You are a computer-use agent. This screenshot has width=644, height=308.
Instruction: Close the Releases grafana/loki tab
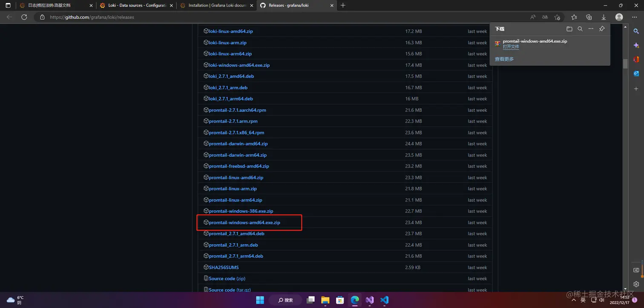pyautogui.click(x=331, y=6)
